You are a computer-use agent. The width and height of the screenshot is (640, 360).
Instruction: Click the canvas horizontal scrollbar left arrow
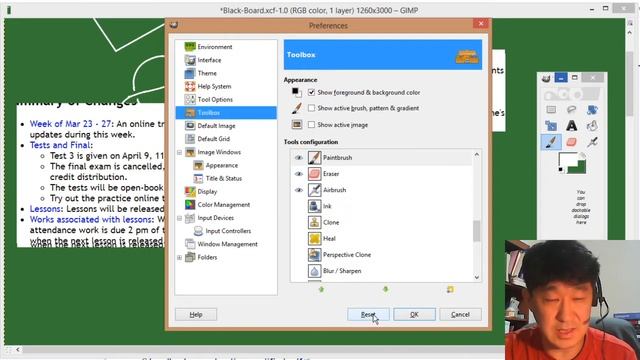coord(18,350)
